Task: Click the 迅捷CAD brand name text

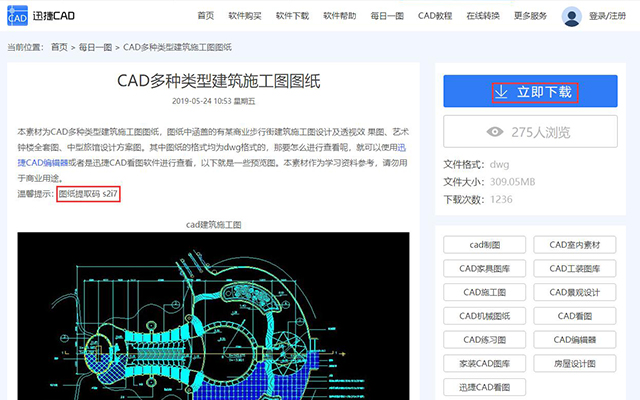Action: (54, 16)
